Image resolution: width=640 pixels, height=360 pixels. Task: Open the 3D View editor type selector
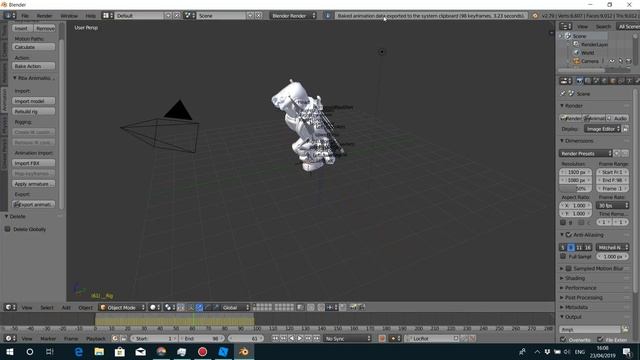(10, 307)
